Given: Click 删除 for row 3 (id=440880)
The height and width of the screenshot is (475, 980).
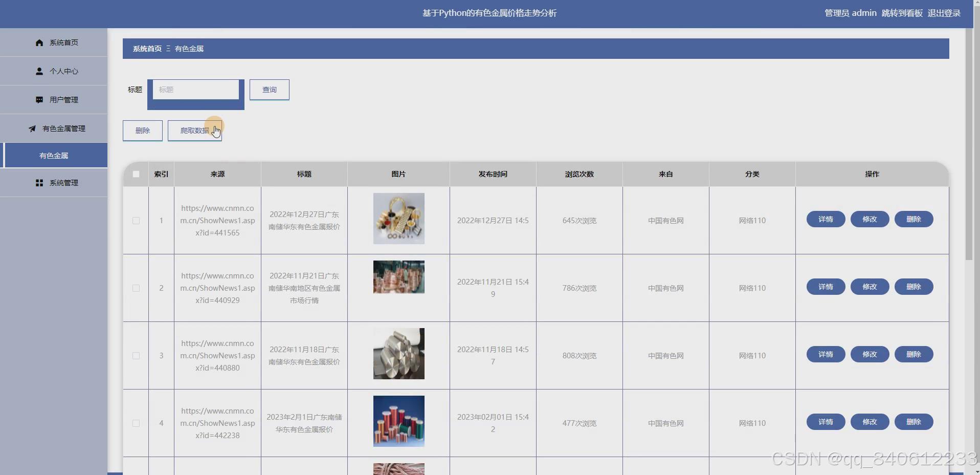Looking at the screenshot, I should click(914, 354).
